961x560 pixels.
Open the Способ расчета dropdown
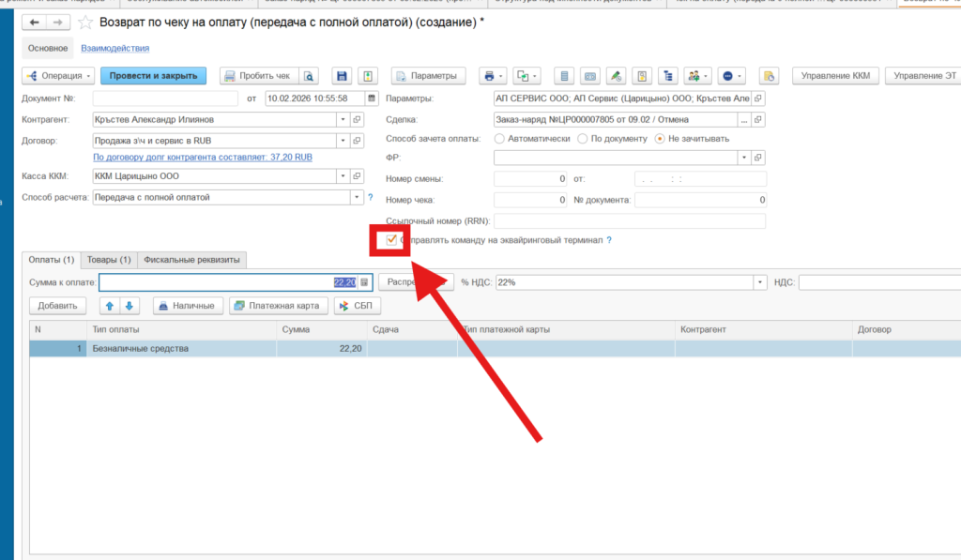coord(357,197)
